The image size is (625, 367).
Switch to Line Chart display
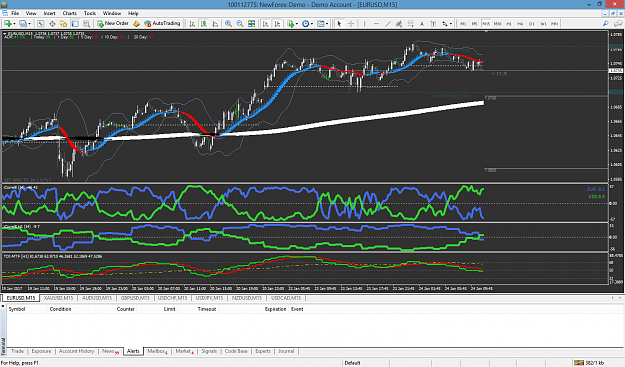pyautogui.click(x=215, y=24)
